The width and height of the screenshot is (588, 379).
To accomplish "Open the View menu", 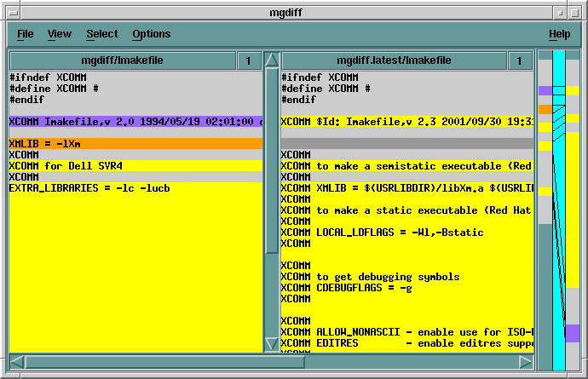I will click(x=60, y=34).
